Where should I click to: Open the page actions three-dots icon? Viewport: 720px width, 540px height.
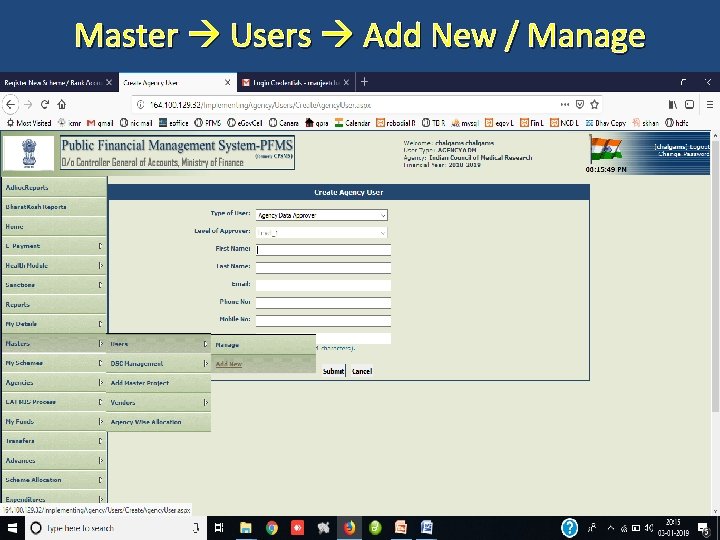point(565,105)
